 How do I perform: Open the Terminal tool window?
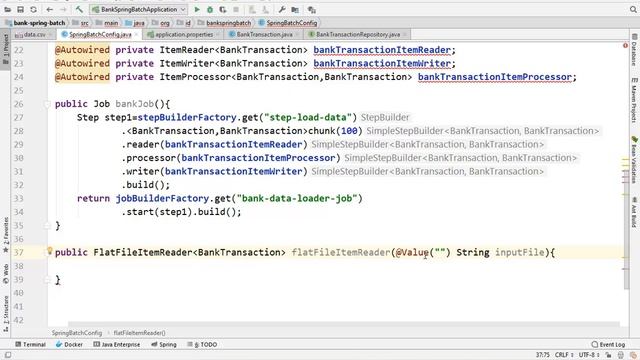point(30,344)
